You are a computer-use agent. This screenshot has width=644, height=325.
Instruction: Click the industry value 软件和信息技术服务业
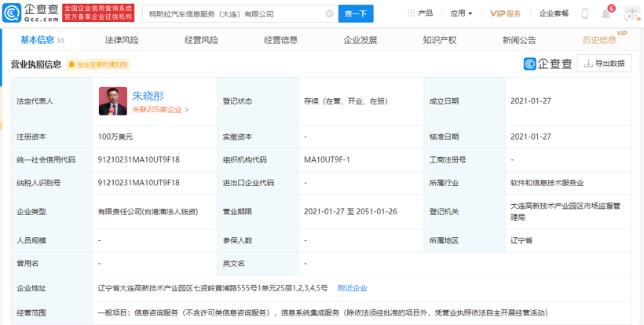point(547,183)
